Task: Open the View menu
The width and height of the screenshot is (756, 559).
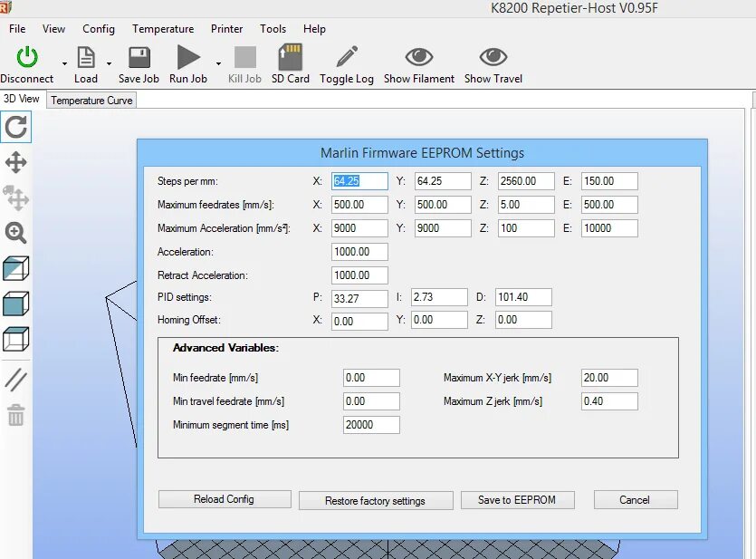Action: (53, 29)
